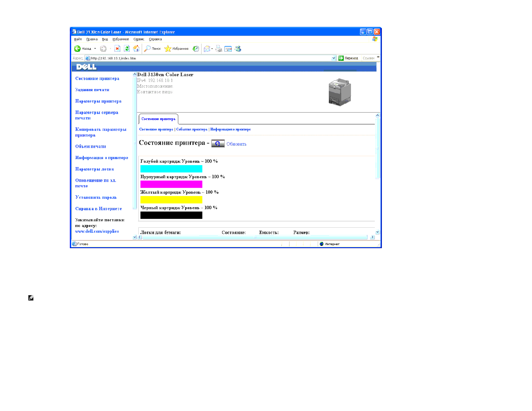Click the Messenger toolbar icon
This screenshot has width=532, height=411.
click(238, 49)
